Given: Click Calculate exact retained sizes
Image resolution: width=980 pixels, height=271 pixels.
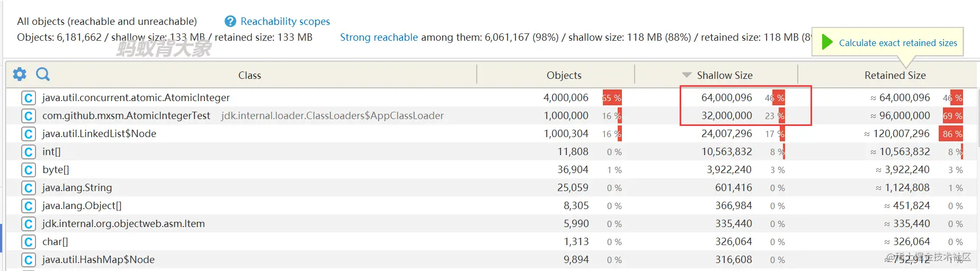Looking at the screenshot, I should [x=898, y=43].
